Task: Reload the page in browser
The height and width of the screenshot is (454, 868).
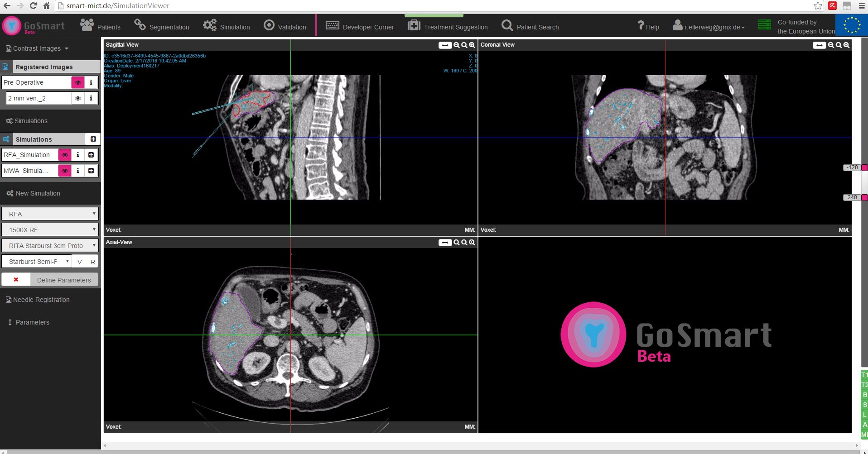Action: (33, 6)
